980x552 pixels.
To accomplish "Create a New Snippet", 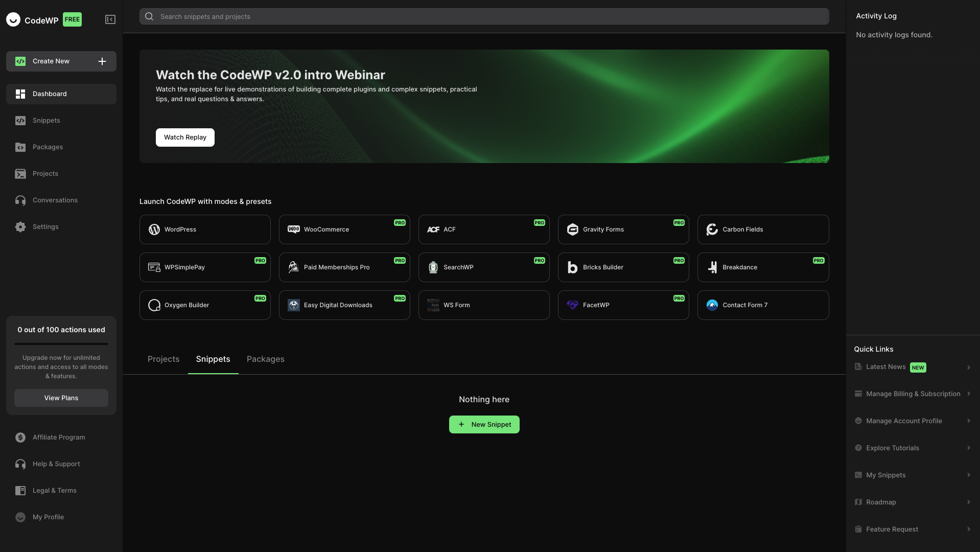I will click(x=484, y=424).
